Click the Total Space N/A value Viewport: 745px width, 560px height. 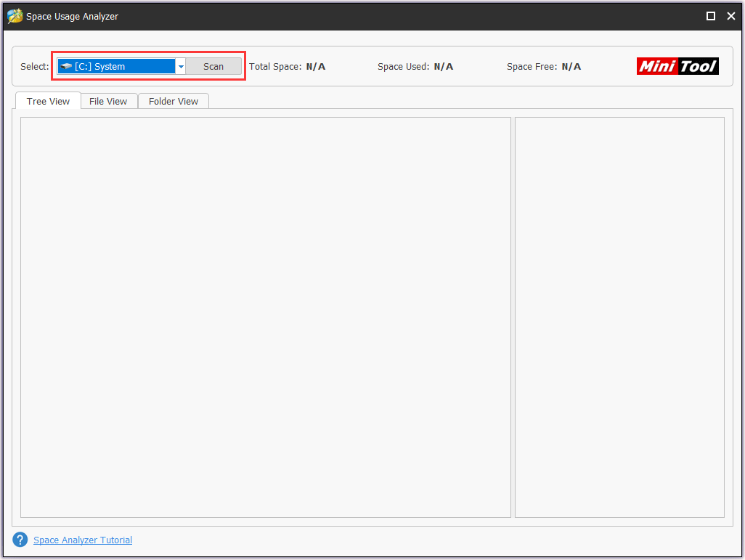click(315, 67)
